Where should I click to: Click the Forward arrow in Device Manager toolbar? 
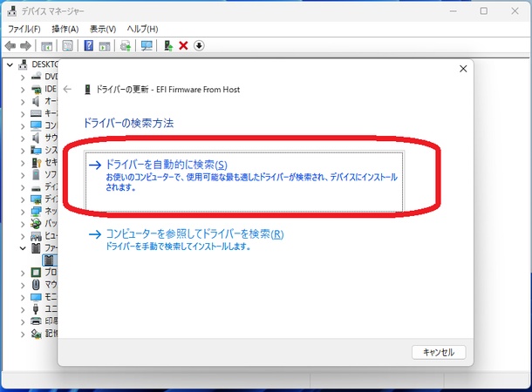pyautogui.click(x=26, y=45)
